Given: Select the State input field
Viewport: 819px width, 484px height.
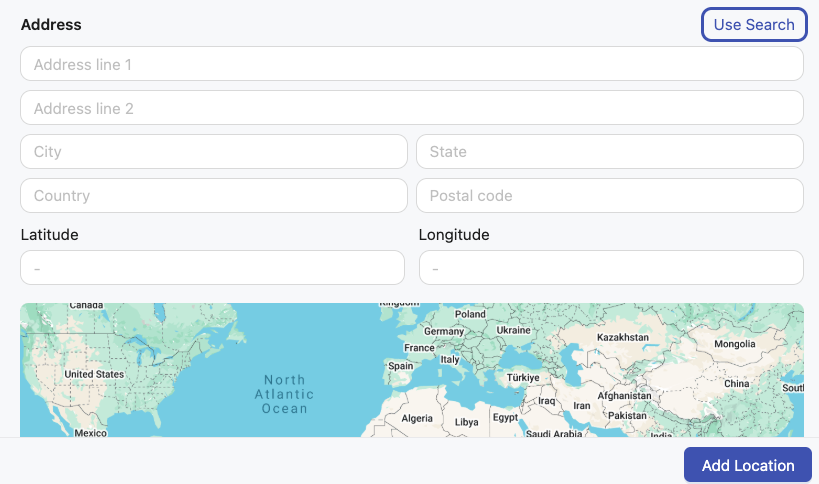Looking at the screenshot, I should click(610, 151).
